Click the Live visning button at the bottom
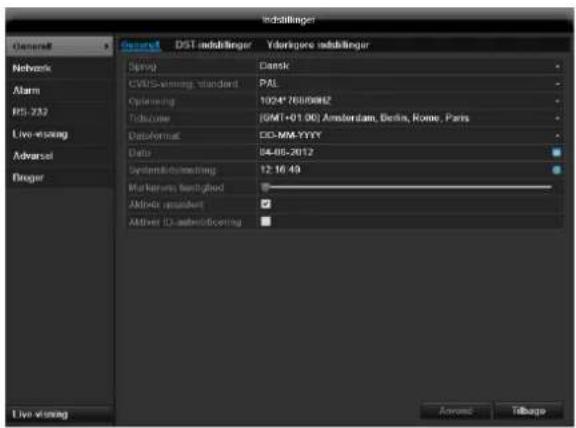 60,415
